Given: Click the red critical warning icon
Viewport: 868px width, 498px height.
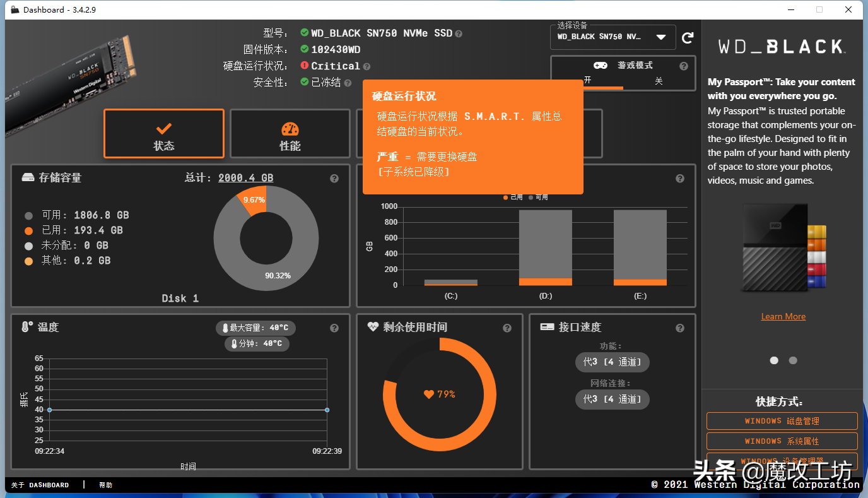Looking at the screenshot, I should point(305,66).
